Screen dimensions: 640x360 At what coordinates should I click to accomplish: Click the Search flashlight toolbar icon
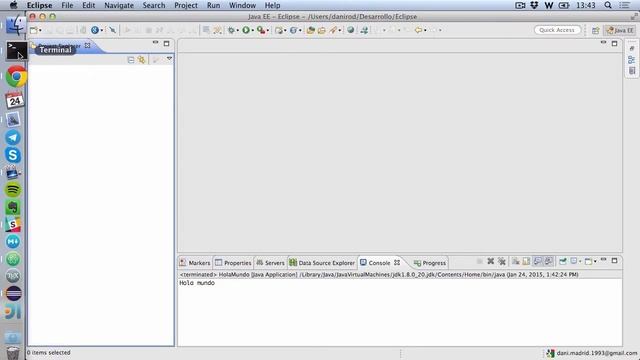(x=333, y=30)
